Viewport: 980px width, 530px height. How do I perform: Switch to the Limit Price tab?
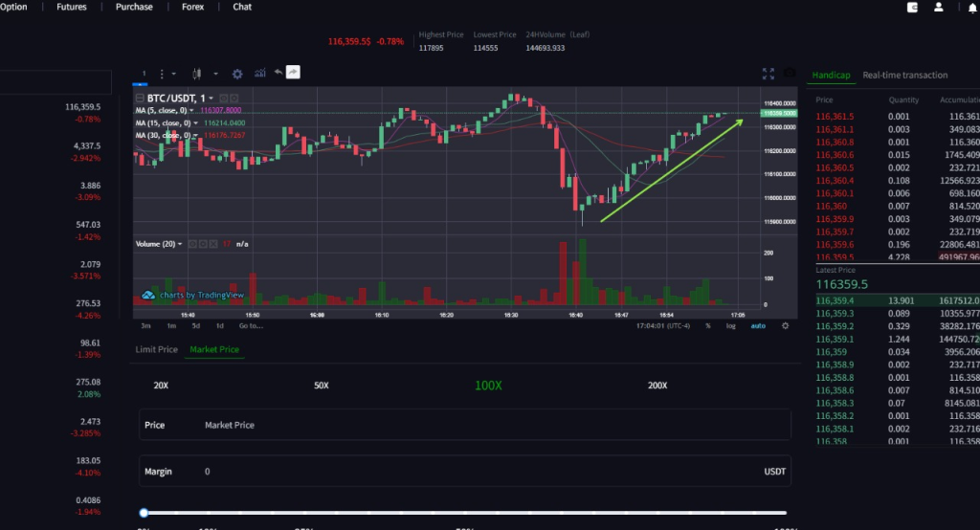156,349
